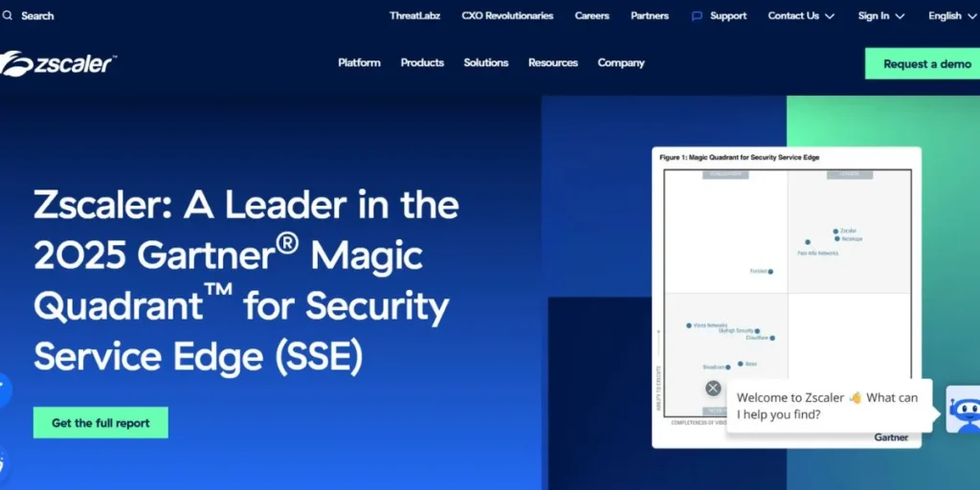Open the Company menu
The width and height of the screenshot is (980, 490).
click(620, 62)
